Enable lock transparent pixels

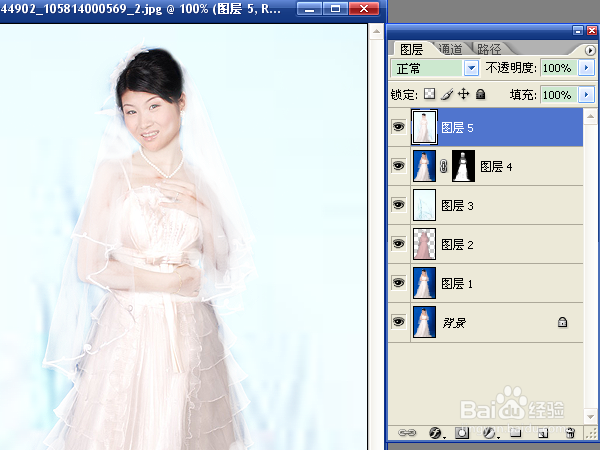pos(430,94)
